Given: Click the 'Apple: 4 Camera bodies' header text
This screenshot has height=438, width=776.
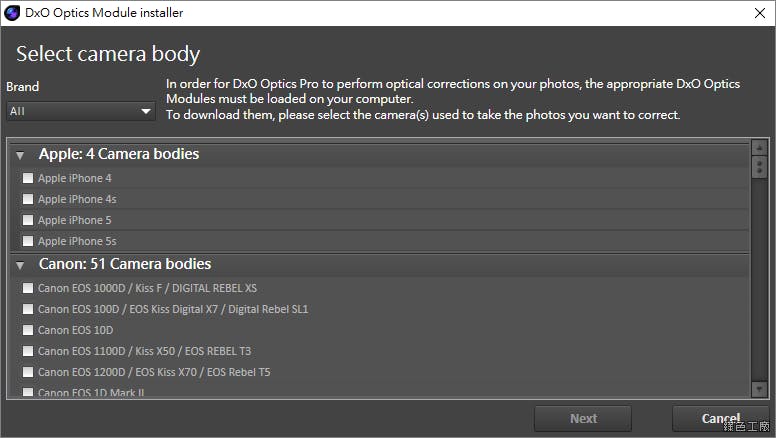Looking at the screenshot, I should (x=119, y=154).
